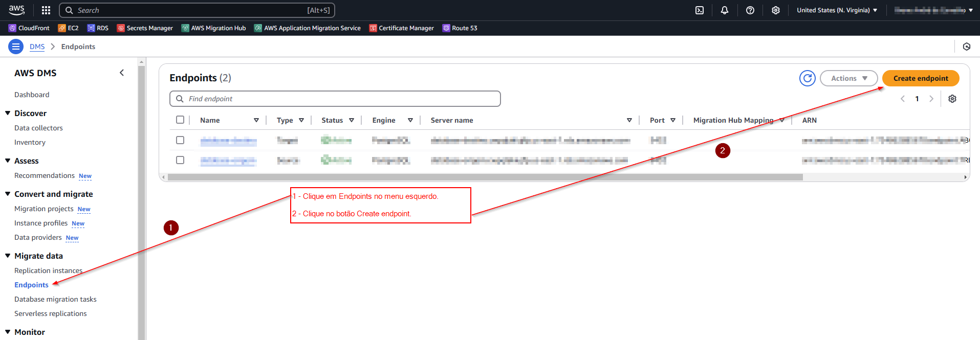Launch CloudShell from the top bar

pyautogui.click(x=700, y=10)
